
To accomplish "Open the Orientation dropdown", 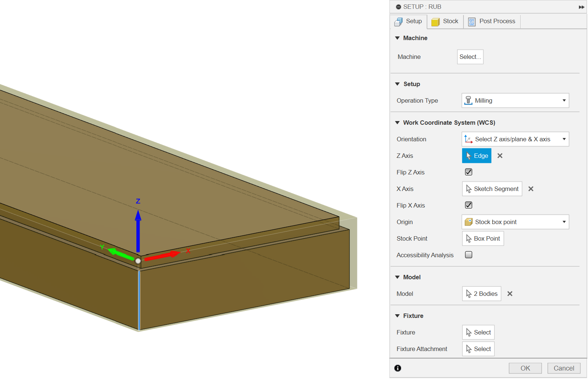I will [x=515, y=139].
